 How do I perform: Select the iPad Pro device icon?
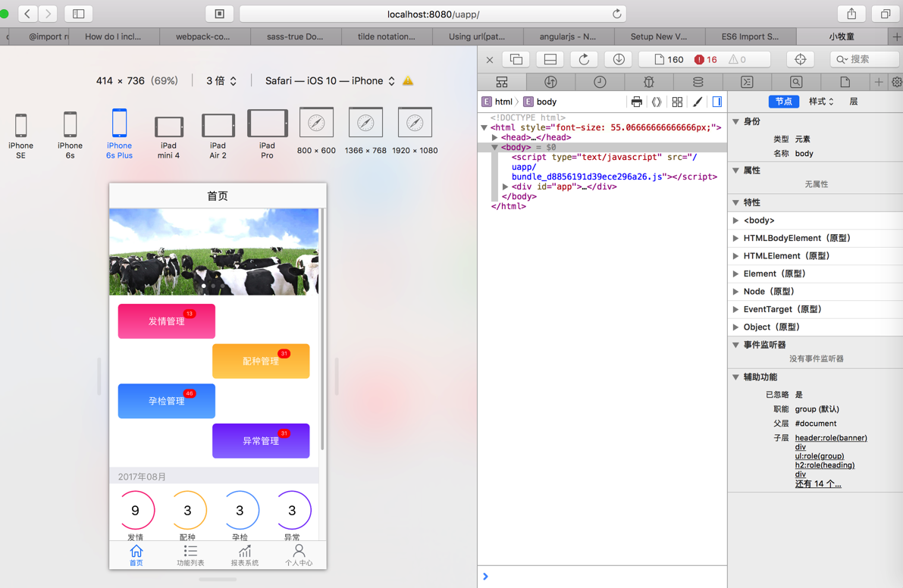(267, 123)
